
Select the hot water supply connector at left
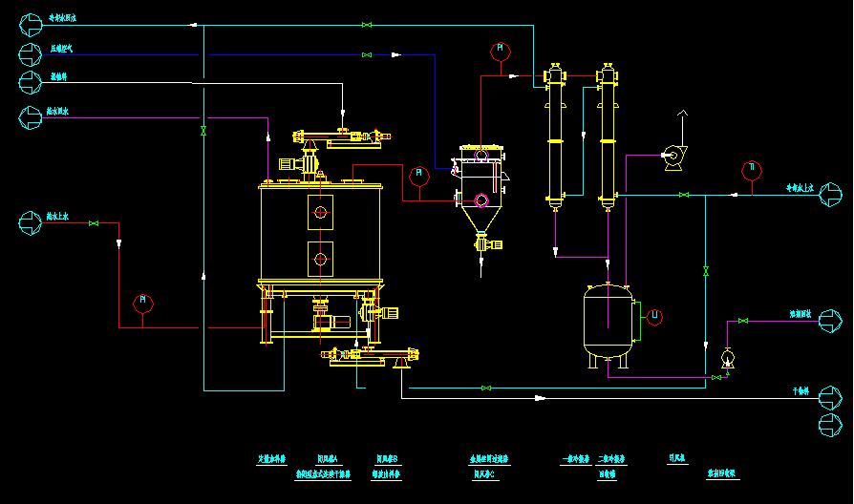[x=31, y=223]
